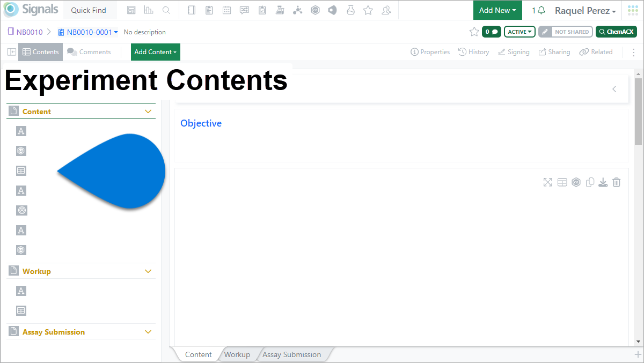Click the molecule nodes icon
This screenshot has height=363, width=644.
click(x=298, y=10)
